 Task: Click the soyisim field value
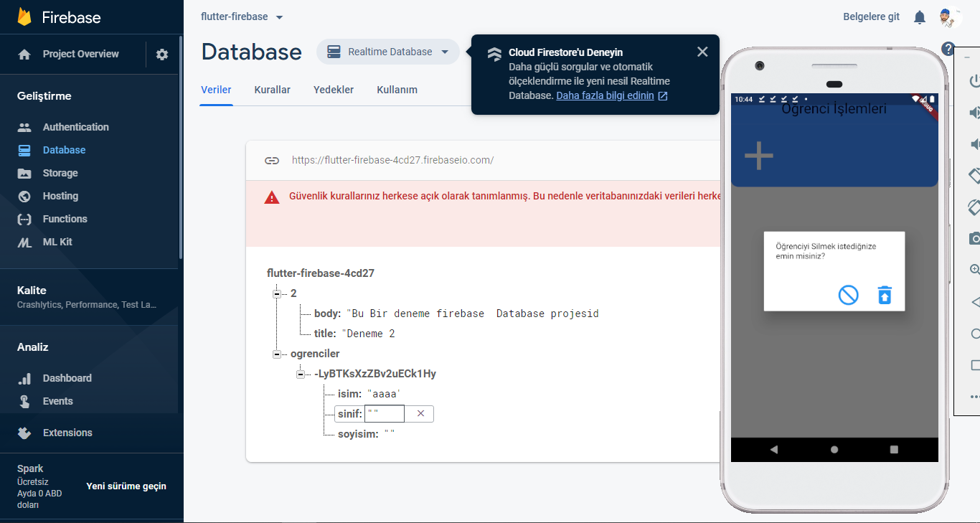[390, 434]
